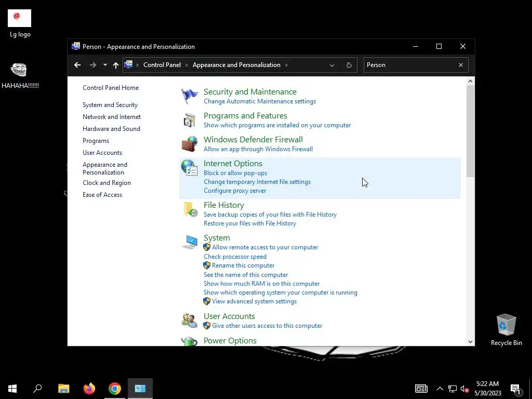Open network status tray icon
This screenshot has height=399, width=532.
coord(453,389)
